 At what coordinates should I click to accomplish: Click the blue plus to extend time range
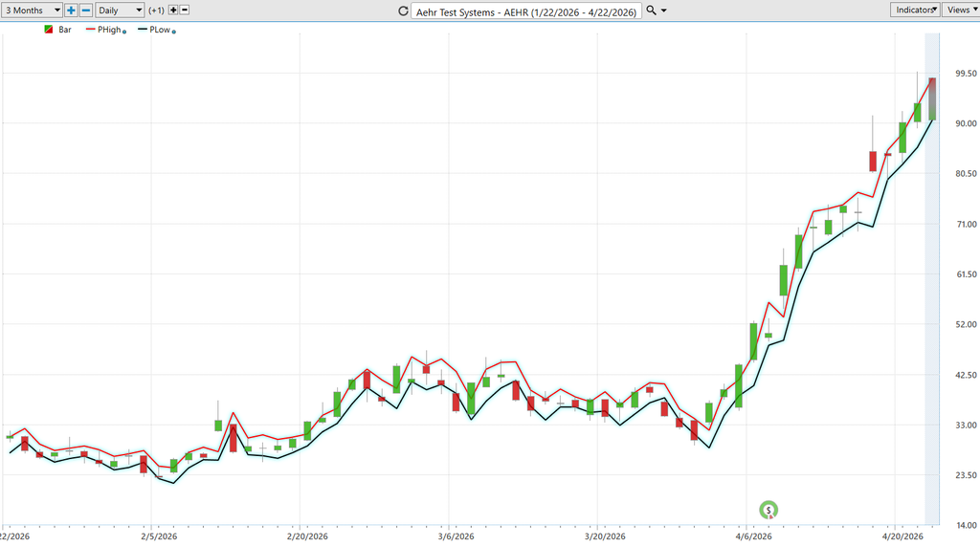click(x=71, y=10)
